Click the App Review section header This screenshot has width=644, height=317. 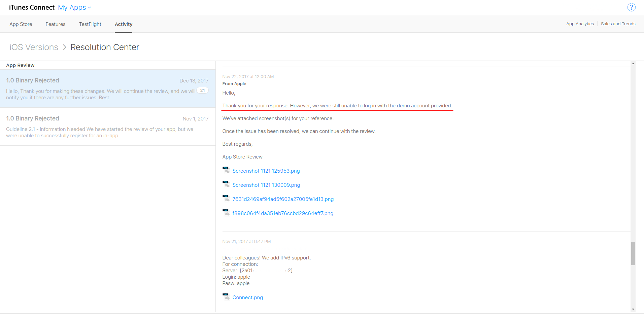pos(20,65)
